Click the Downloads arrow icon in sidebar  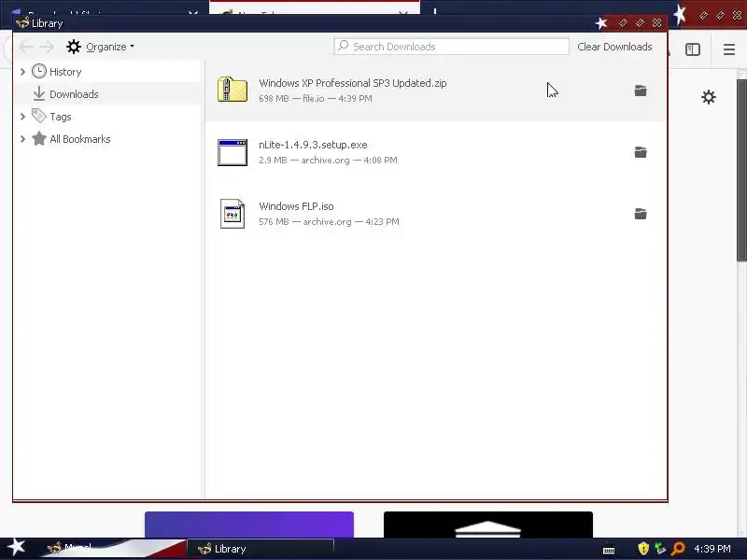pyautogui.click(x=39, y=94)
